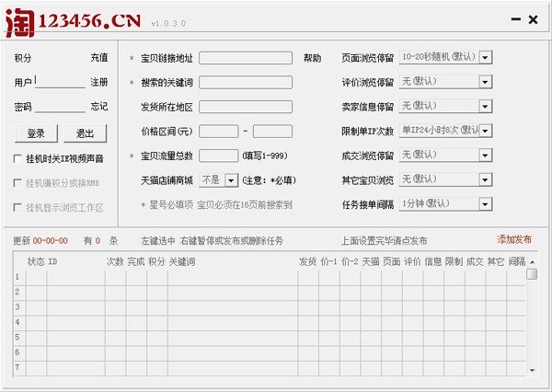Image resolution: width=552 pixels, height=392 pixels.
Task: Select row 5 in the task table
Action: [x=270, y=338]
